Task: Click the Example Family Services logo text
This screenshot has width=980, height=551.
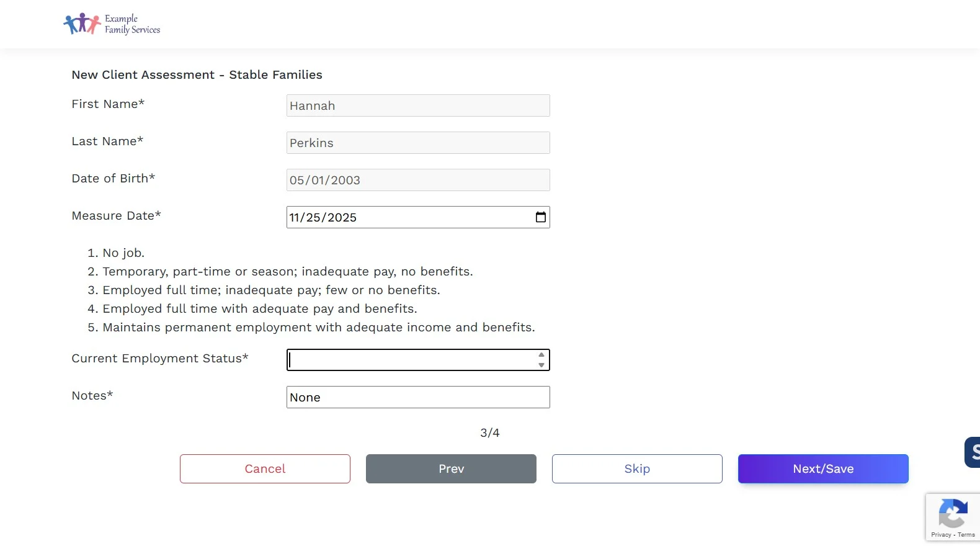Action: point(132,24)
